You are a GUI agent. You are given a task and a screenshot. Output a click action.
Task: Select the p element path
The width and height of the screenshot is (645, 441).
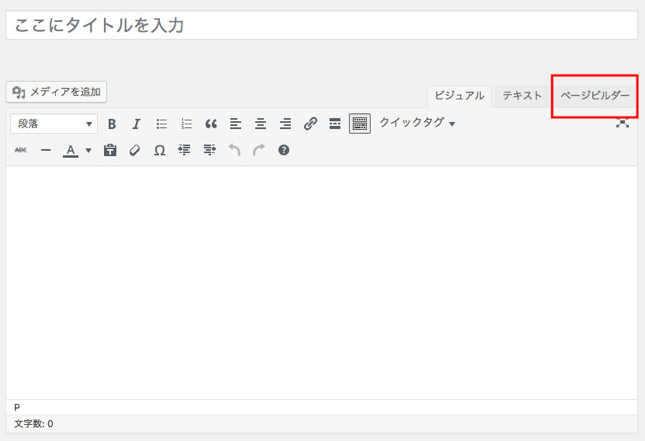[17, 407]
